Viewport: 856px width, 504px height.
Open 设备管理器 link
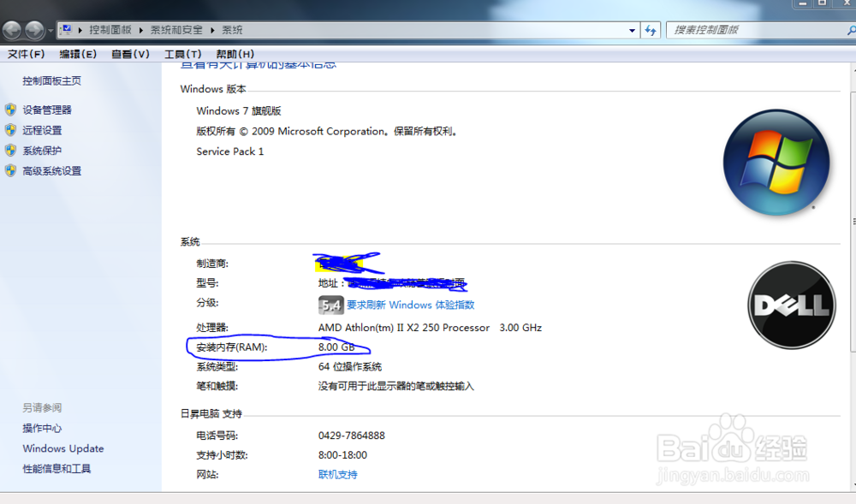click(x=47, y=110)
